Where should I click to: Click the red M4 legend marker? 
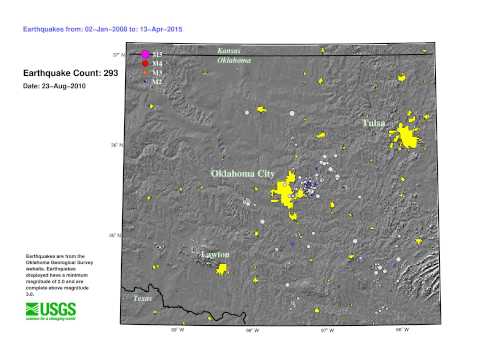tap(145, 63)
